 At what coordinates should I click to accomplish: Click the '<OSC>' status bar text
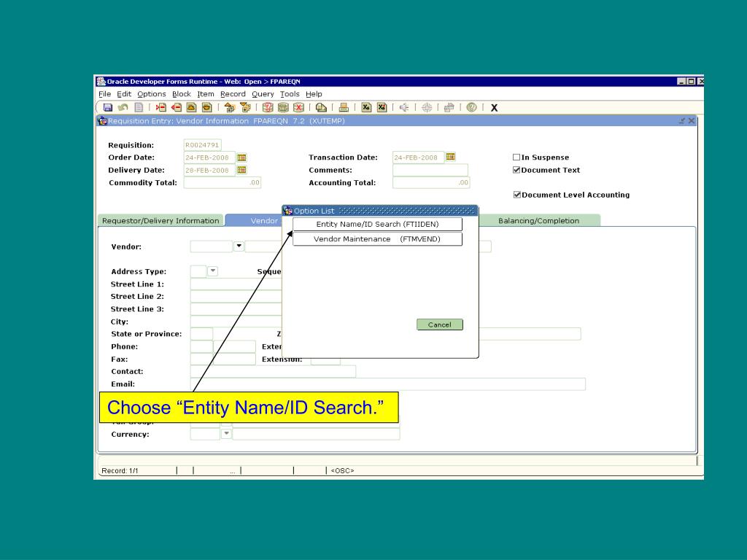(x=342, y=470)
